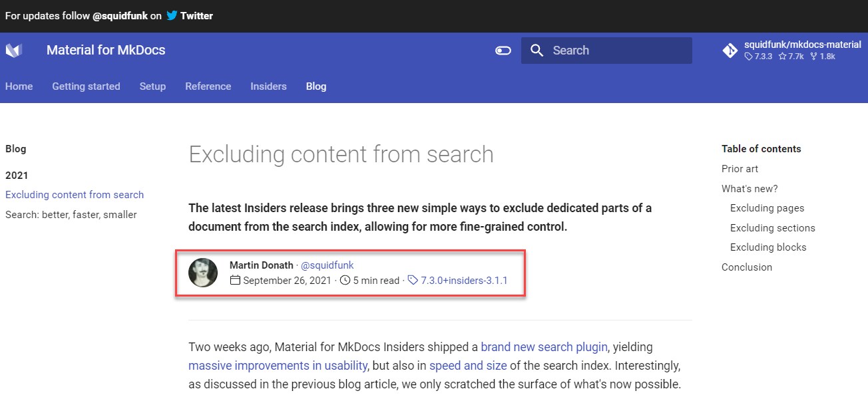
Task: Jump to Excluding blocks entry
Action: pos(768,247)
